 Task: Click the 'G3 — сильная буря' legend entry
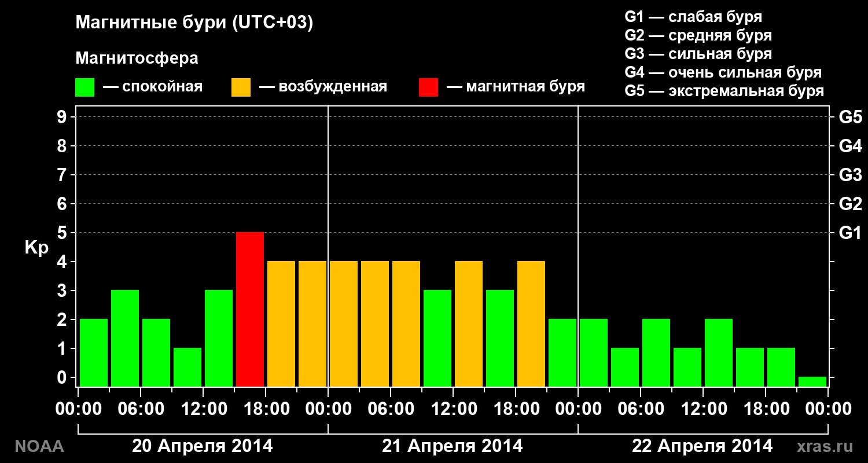coord(698,54)
